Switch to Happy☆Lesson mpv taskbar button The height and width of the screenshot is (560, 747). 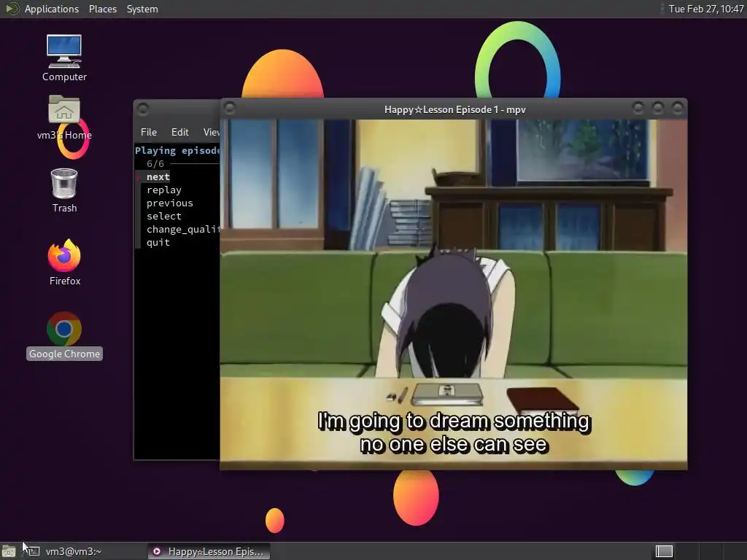pos(208,551)
